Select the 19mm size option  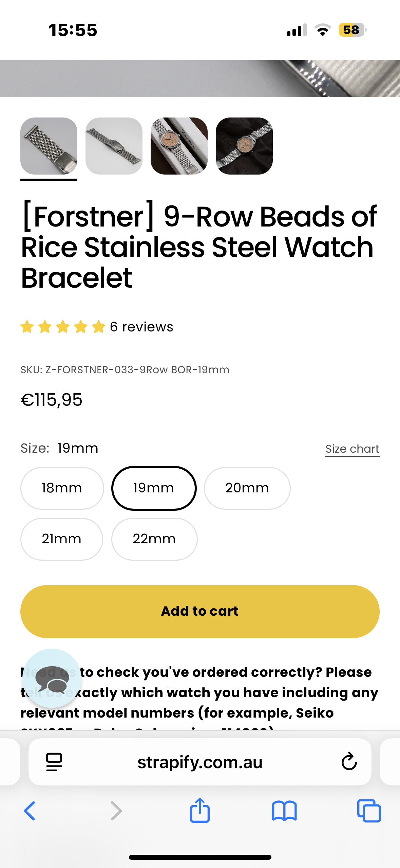click(x=154, y=488)
